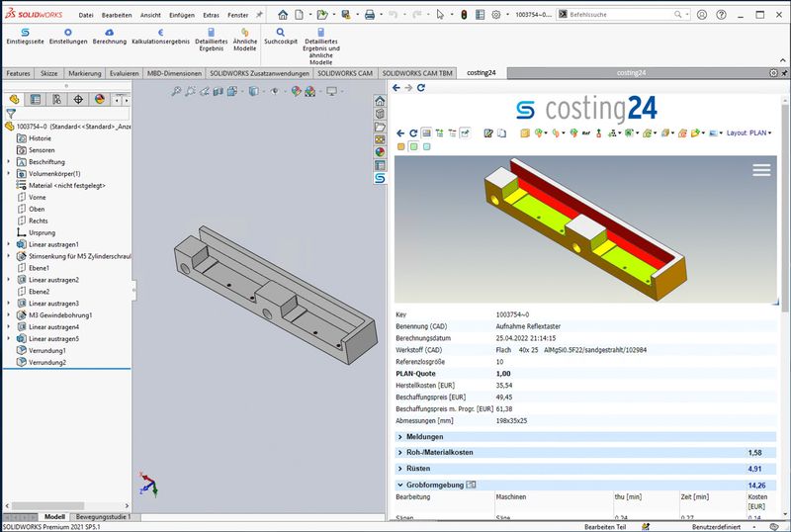Switch to the Evaluieren tab
Viewport: 791px width, 532px height.
tap(124, 73)
